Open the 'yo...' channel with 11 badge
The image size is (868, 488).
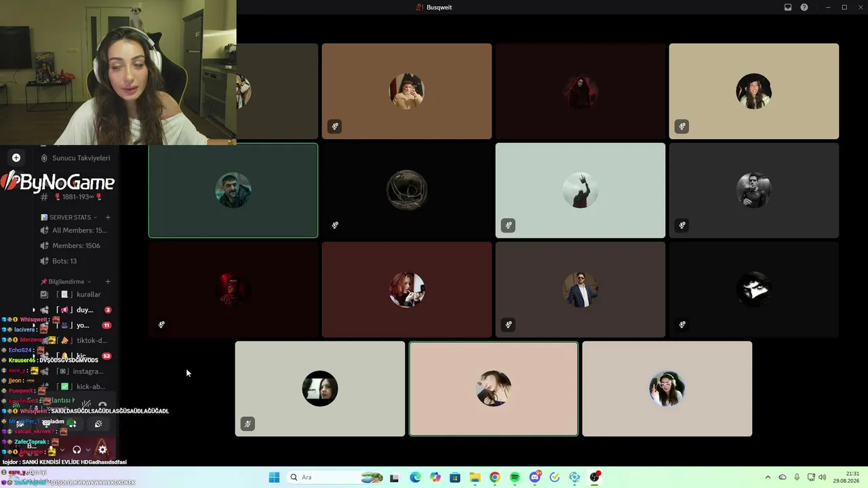tap(76, 325)
